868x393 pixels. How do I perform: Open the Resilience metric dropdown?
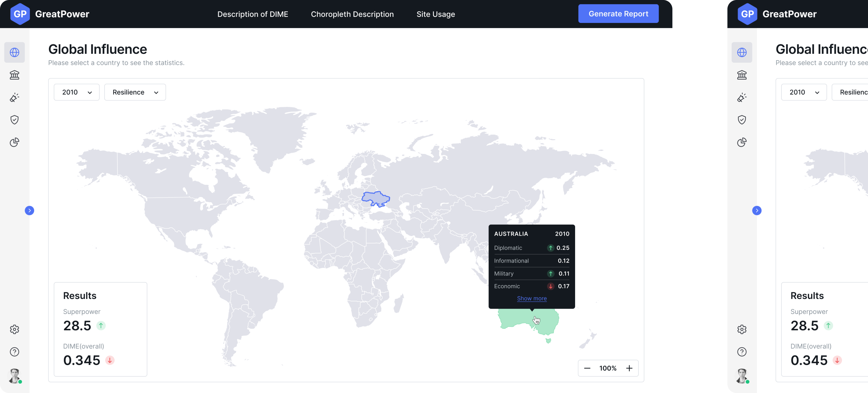click(x=135, y=92)
